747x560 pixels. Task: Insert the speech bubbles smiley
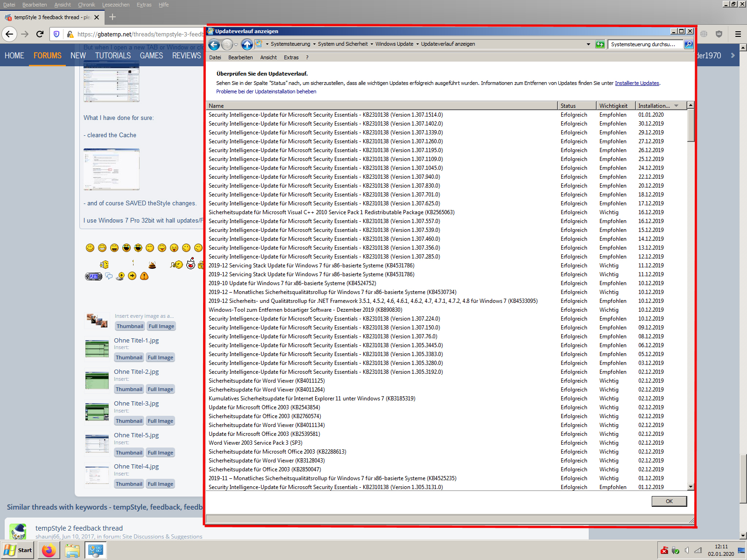coord(109,276)
